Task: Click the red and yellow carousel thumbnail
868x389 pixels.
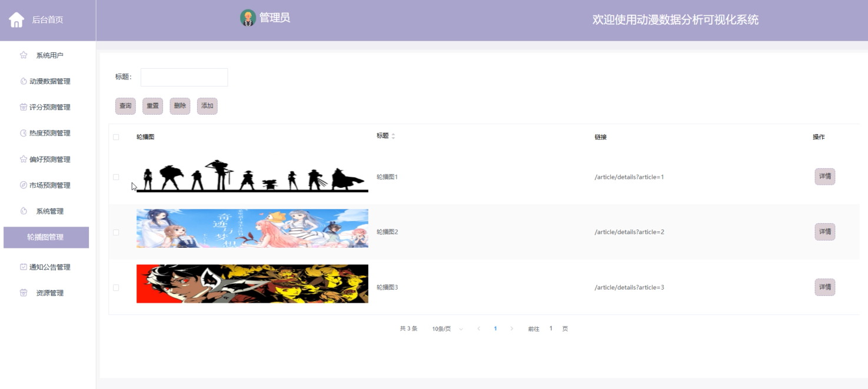Action: coord(252,284)
